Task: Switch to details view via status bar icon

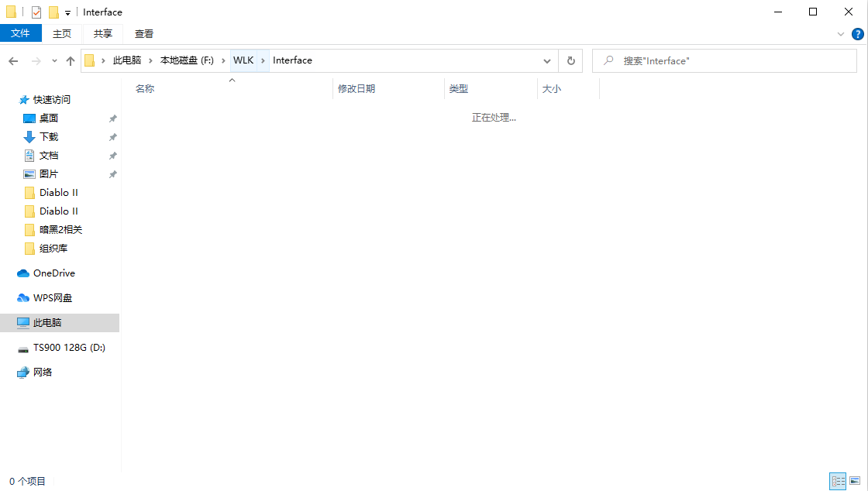Action: (838, 481)
